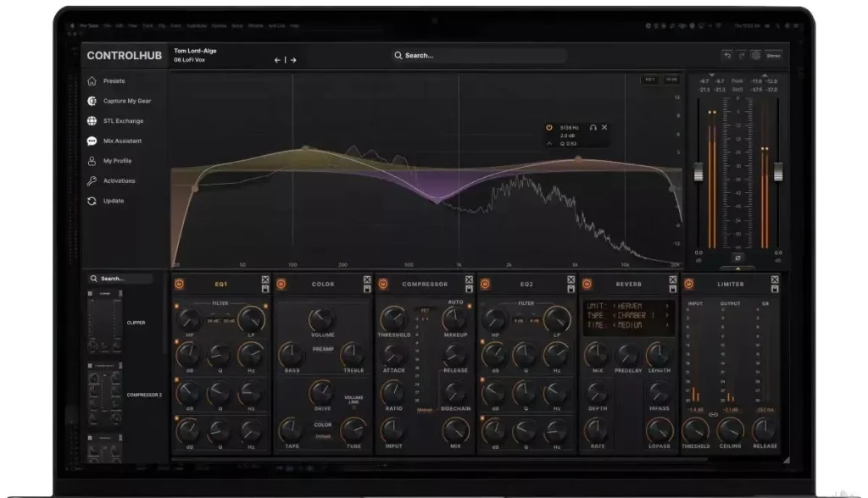This screenshot has height=498, width=868.
Task: Click the undo arrow in top toolbar
Action: click(726, 56)
